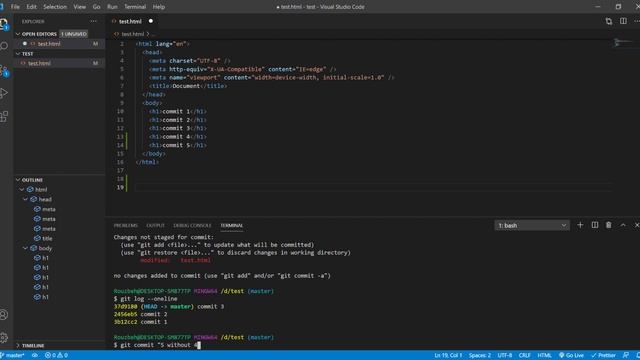Switch to Debug Console tab
Image resolution: width=640 pixels, height=360 pixels.
(x=192, y=225)
